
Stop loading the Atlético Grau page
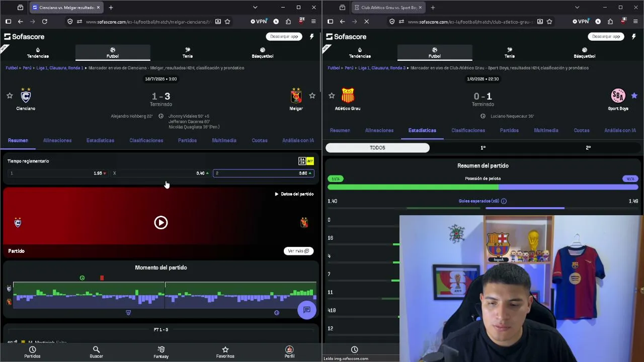click(x=366, y=22)
